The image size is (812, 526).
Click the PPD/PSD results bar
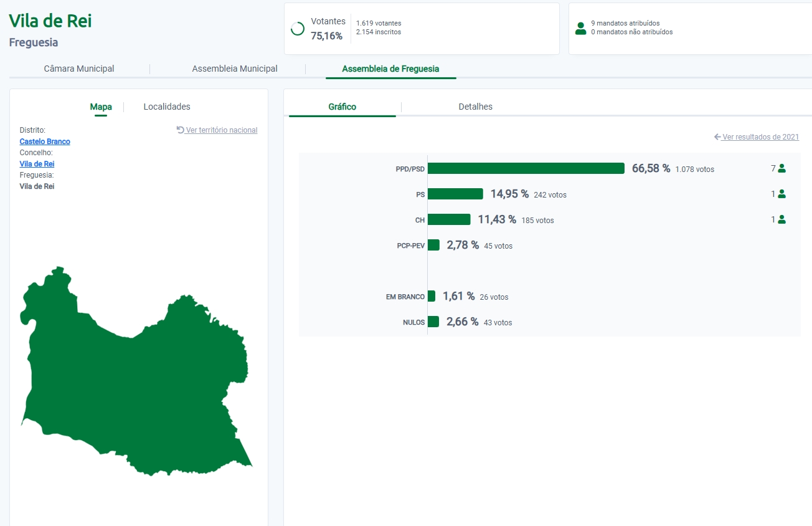click(x=526, y=168)
